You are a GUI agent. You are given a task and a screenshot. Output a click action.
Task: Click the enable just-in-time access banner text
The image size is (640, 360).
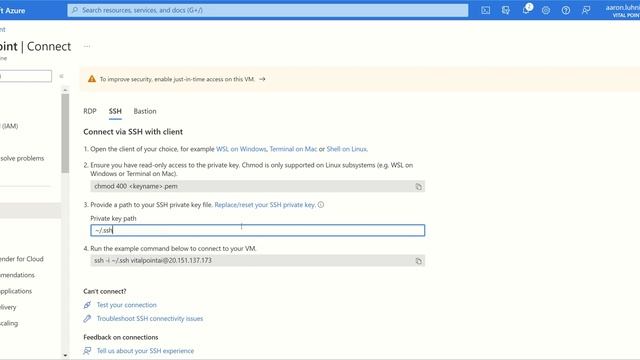177,79
